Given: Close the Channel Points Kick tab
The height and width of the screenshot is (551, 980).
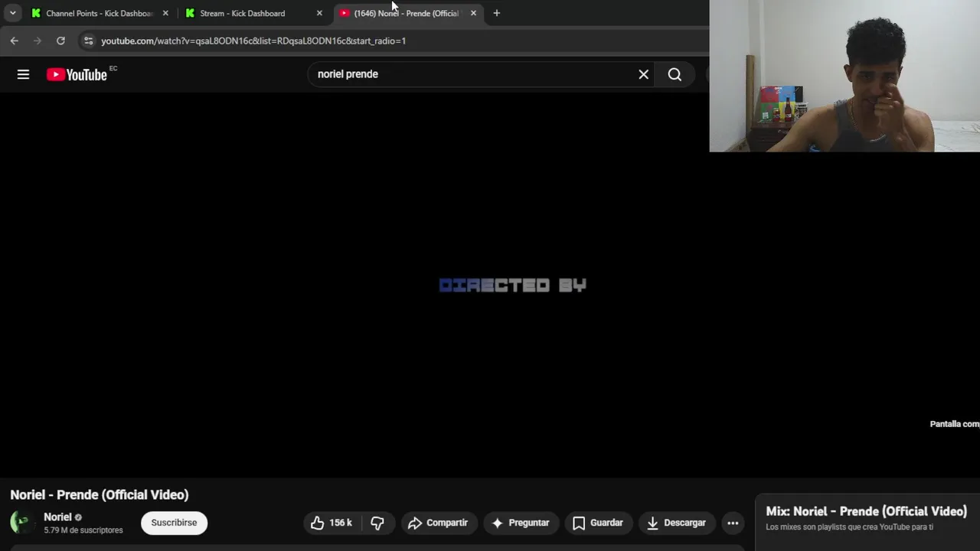Looking at the screenshot, I should [x=165, y=13].
